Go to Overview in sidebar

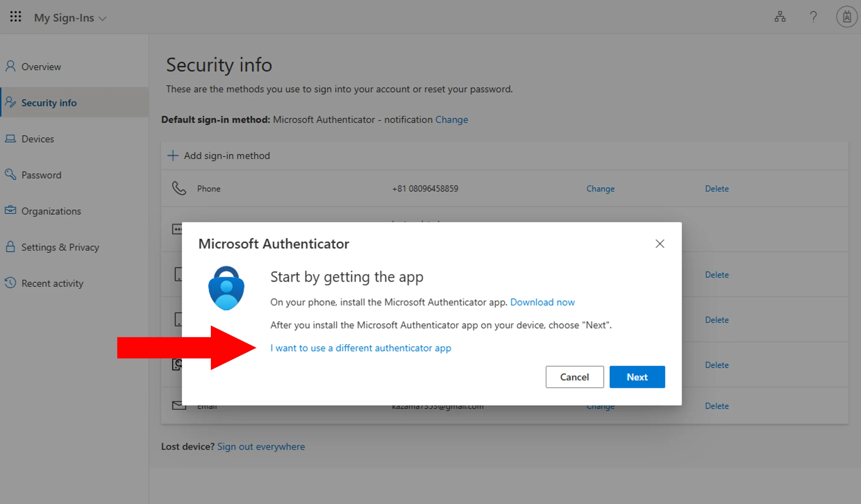click(x=41, y=67)
